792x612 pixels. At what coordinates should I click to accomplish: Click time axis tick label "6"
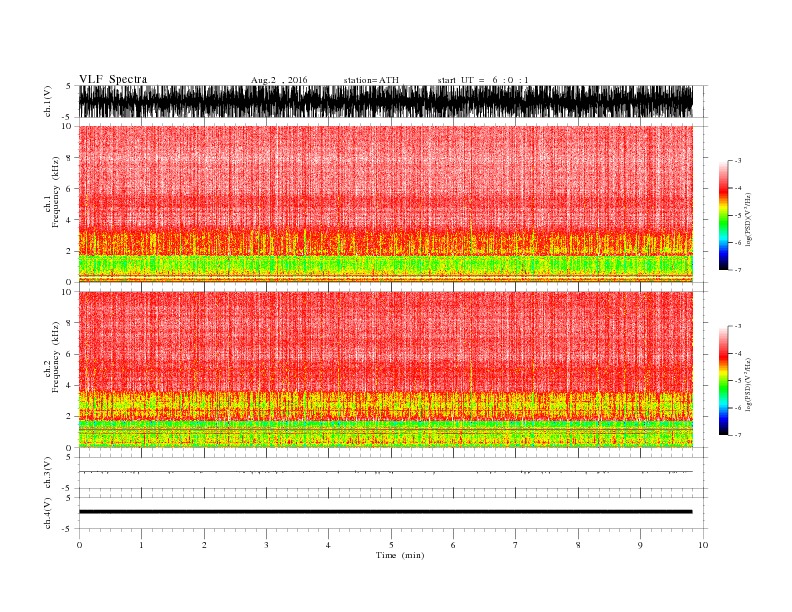point(453,545)
